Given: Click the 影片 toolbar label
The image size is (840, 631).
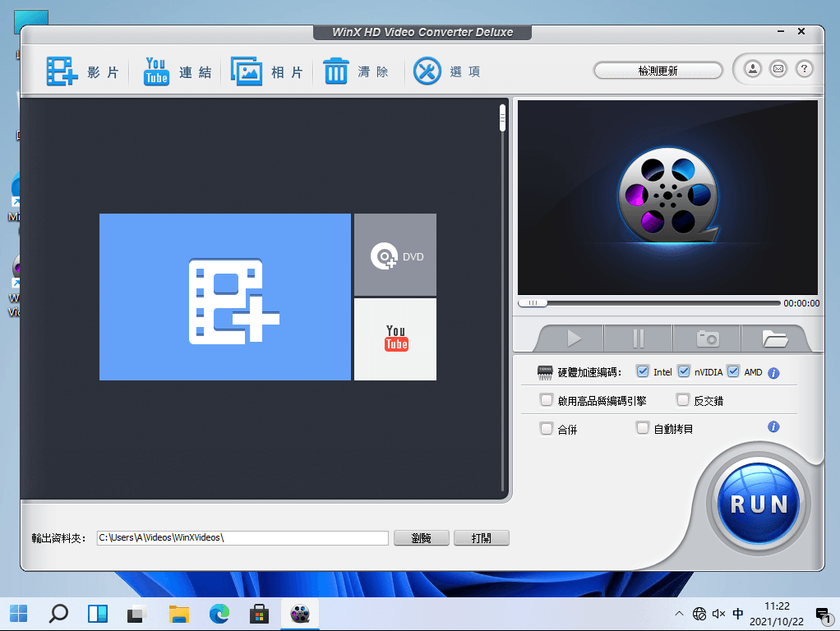Looking at the screenshot, I should [104, 72].
